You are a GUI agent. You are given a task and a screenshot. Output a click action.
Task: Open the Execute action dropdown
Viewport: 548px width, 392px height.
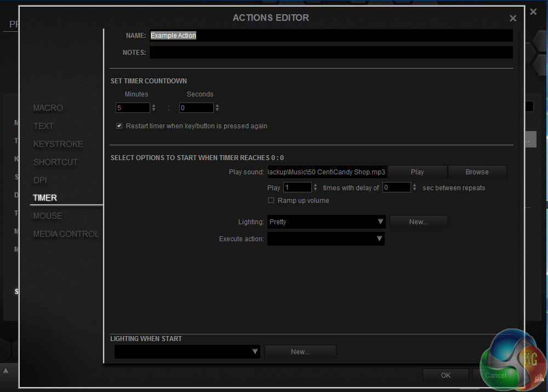coord(326,239)
